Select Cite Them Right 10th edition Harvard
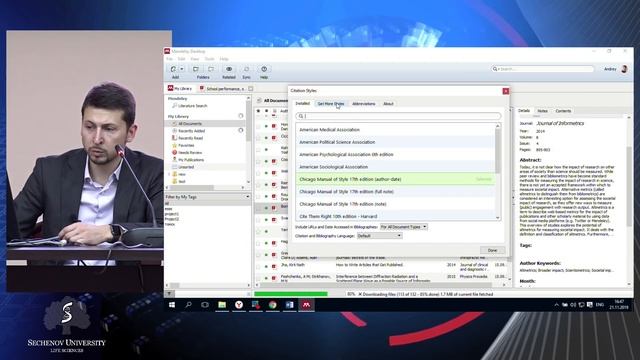Image resolution: width=640 pixels, height=360 pixels. (x=395, y=216)
